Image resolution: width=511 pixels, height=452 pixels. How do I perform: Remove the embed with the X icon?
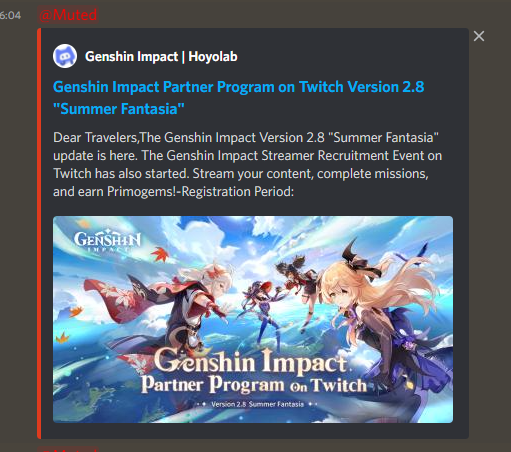pos(479,36)
